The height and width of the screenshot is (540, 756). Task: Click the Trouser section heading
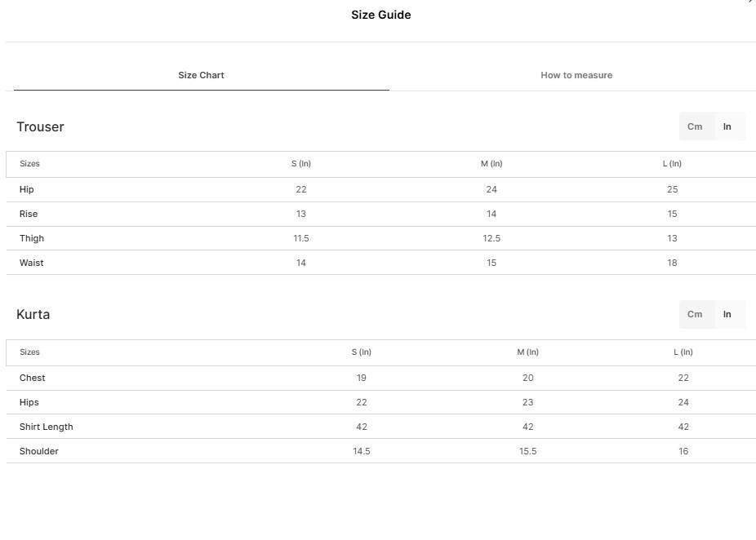[x=41, y=126]
